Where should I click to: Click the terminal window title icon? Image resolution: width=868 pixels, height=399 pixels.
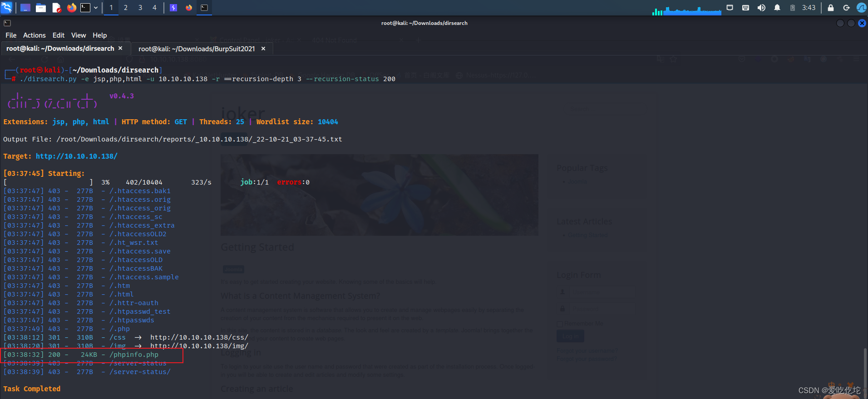click(x=7, y=23)
